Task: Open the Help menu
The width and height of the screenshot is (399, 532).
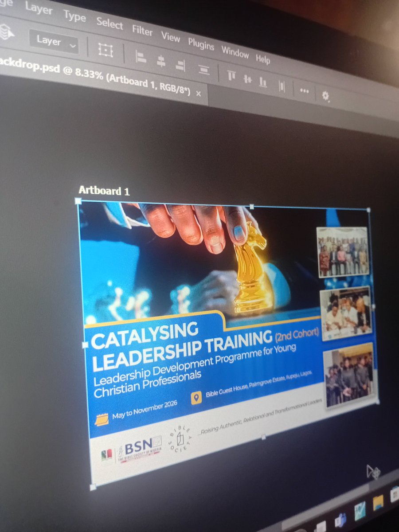Action: pyautogui.click(x=262, y=59)
